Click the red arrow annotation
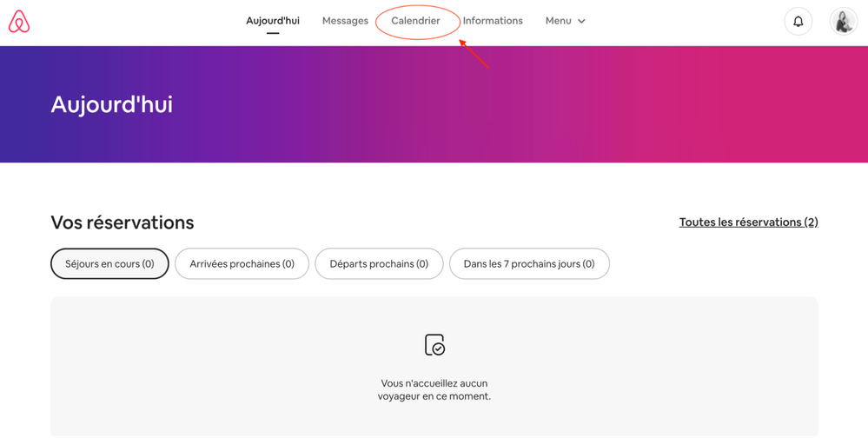 tap(474, 54)
